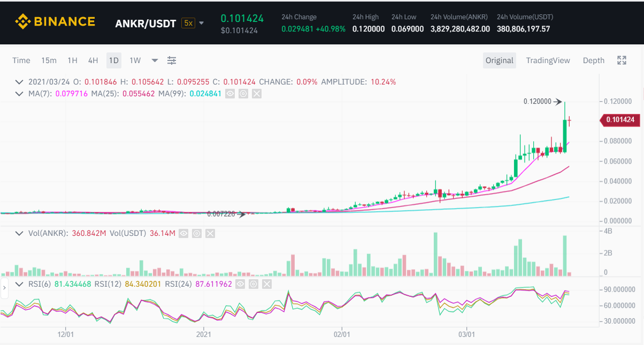Open the technical indicator settings icon

[x=172, y=60]
